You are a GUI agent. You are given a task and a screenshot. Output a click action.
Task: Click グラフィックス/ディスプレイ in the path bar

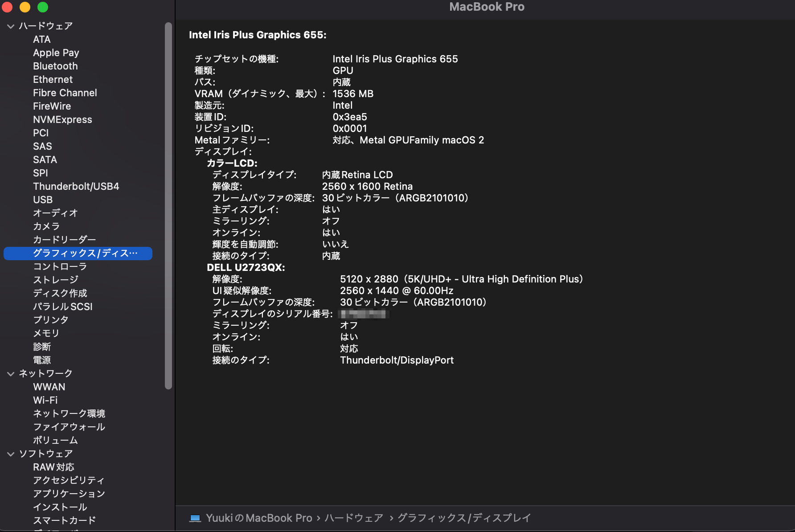tap(464, 518)
